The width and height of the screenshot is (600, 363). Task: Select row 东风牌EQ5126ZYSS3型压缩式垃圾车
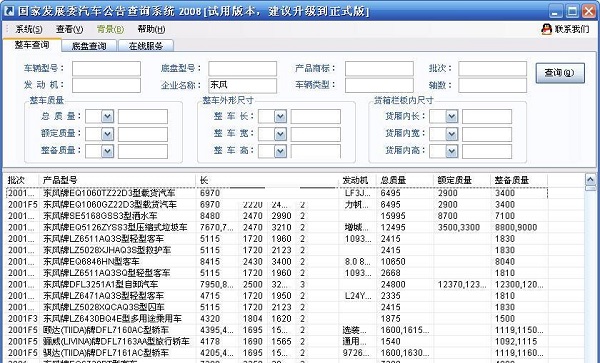pos(277,228)
